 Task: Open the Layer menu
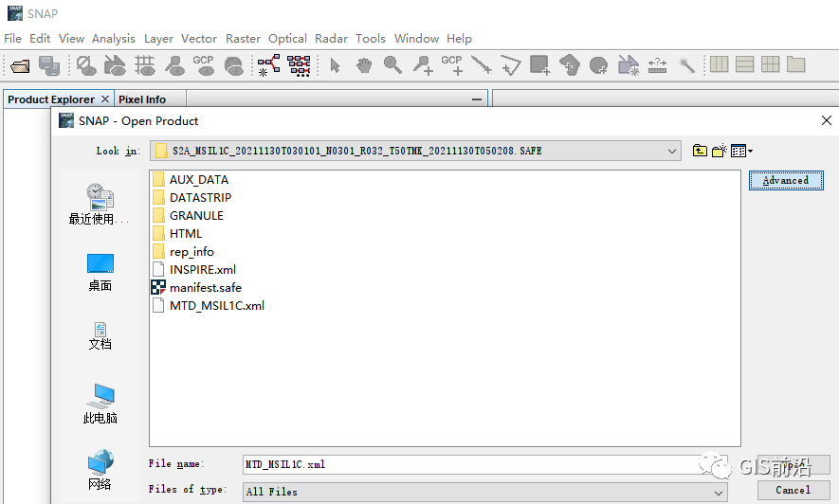point(158,39)
